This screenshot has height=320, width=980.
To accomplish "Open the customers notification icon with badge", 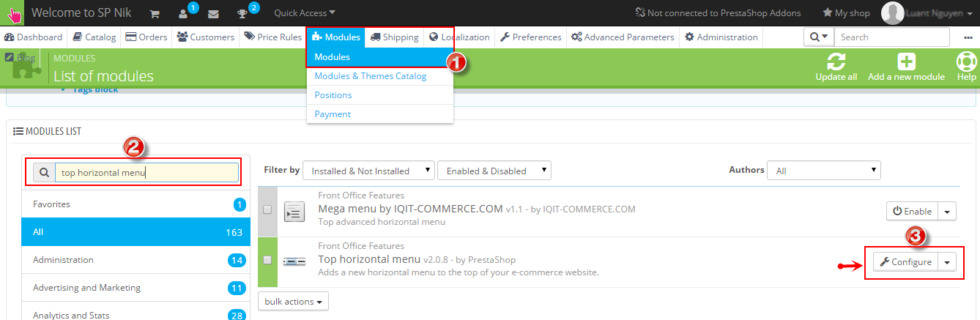I will pyautogui.click(x=186, y=12).
